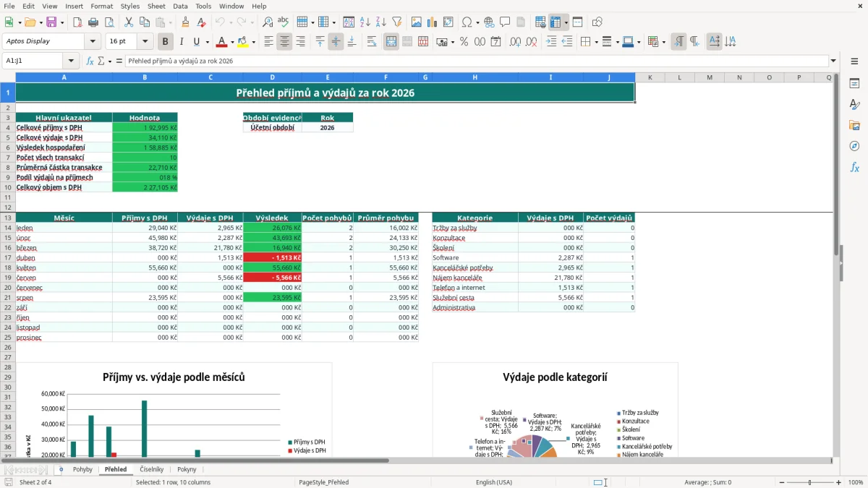Screen dimensions: 868x488
Task: Open the Data menu
Action: (x=180, y=6)
